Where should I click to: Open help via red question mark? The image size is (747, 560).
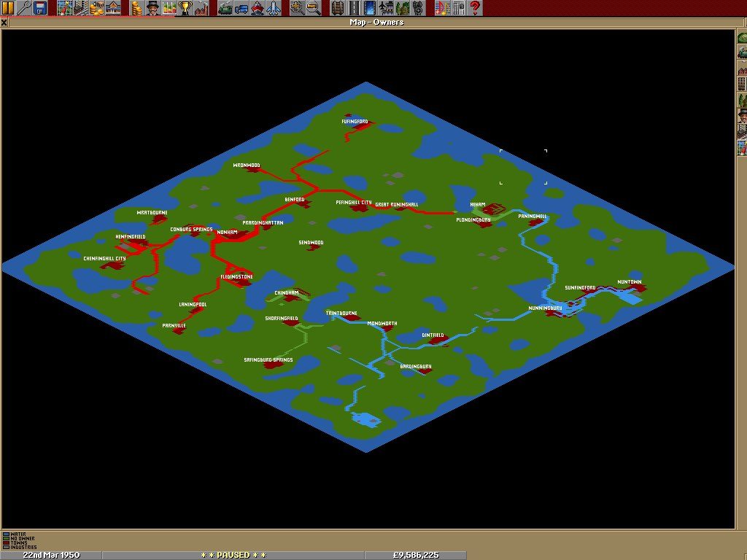click(476, 7)
